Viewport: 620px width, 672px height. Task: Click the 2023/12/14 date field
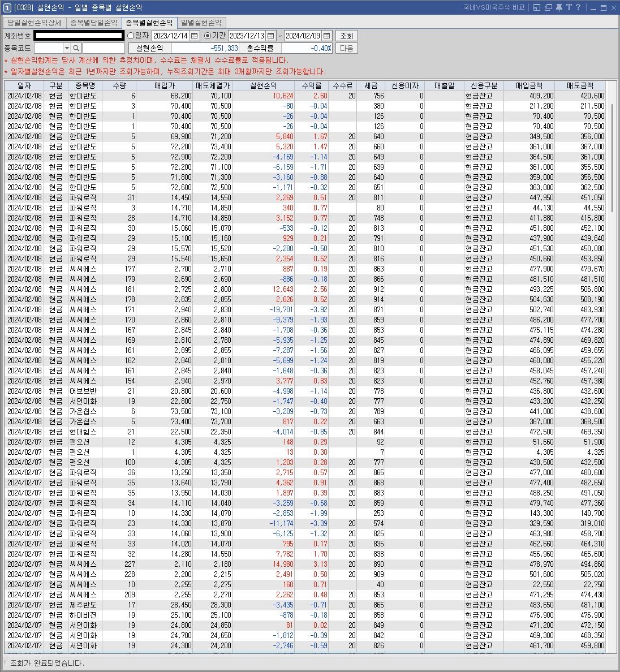[170, 36]
